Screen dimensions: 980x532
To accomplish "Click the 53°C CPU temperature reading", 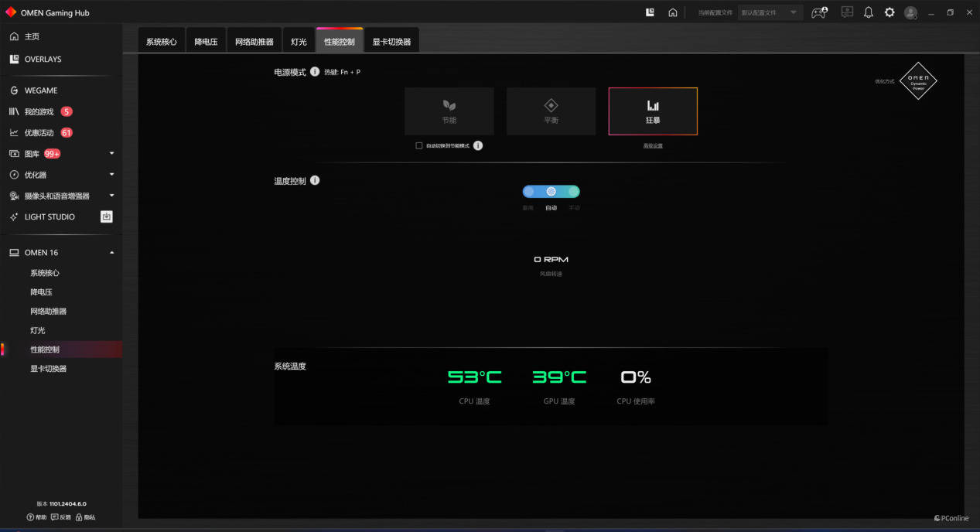I will point(474,377).
